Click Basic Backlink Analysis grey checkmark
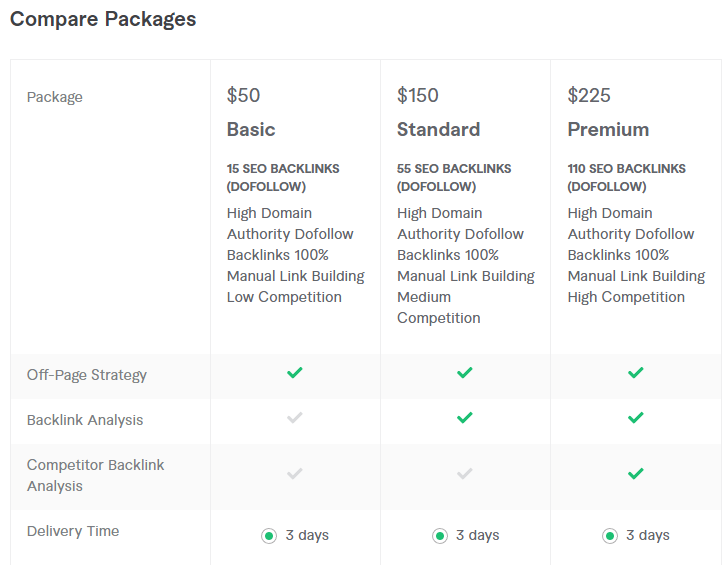This screenshot has width=726, height=565. (294, 418)
